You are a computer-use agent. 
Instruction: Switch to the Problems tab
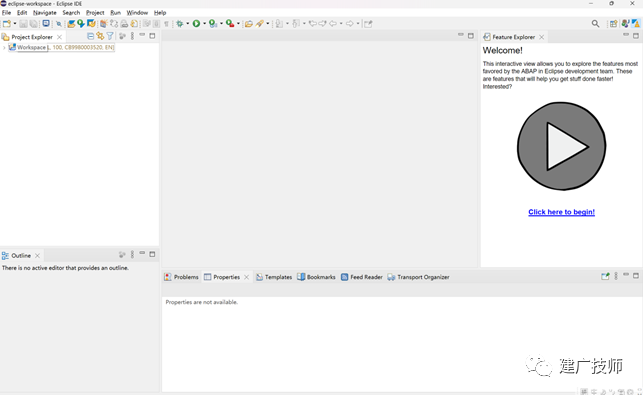pyautogui.click(x=181, y=277)
